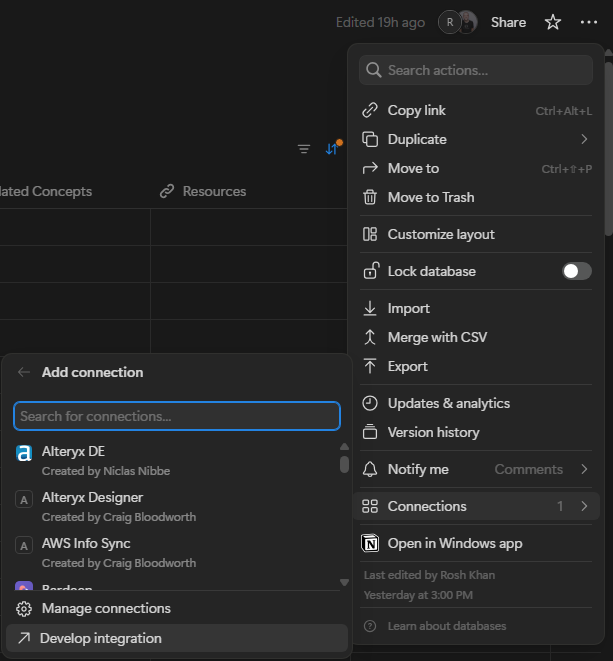Image resolution: width=613 pixels, height=661 pixels.
Task: Click the Updates & analytics clock icon
Action: coord(370,403)
